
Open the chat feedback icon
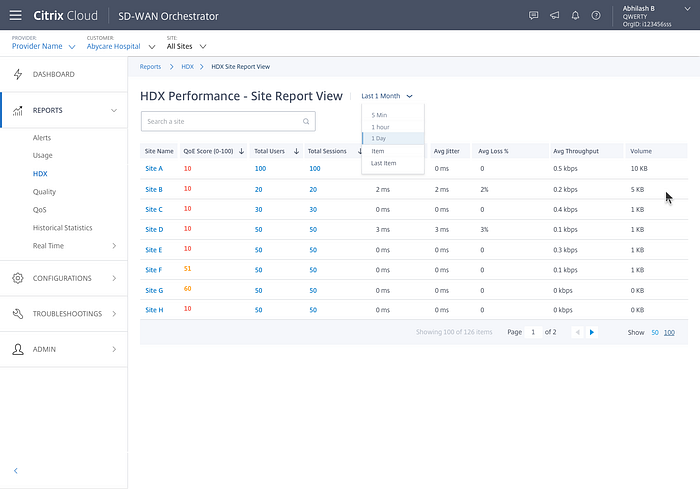pyautogui.click(x=533, y=15)
